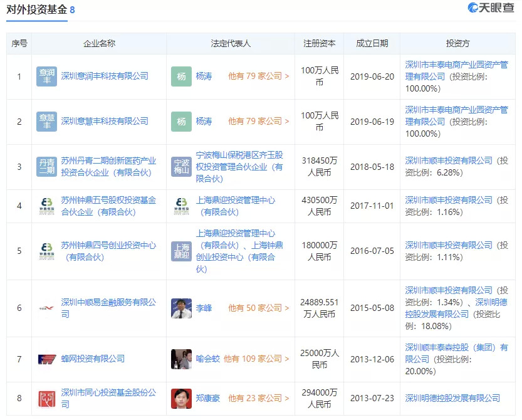The image size is (522, 420).
Task: Click capital cell 430500万人民币
Action: point(319,206)
